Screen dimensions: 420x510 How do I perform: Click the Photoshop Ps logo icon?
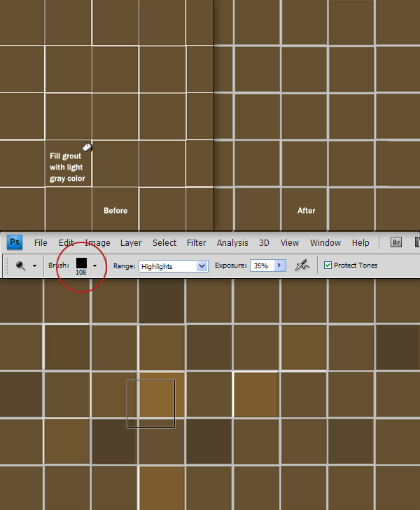(x=15, y=242)
